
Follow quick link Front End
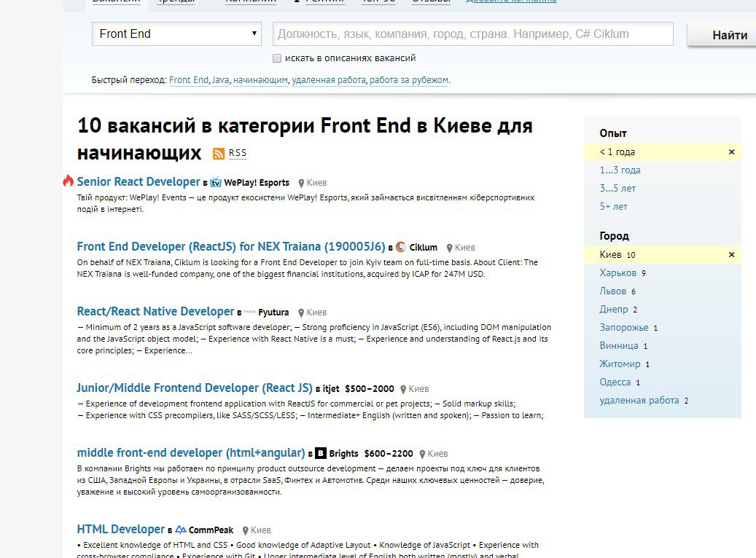click(x=189, y=80)
